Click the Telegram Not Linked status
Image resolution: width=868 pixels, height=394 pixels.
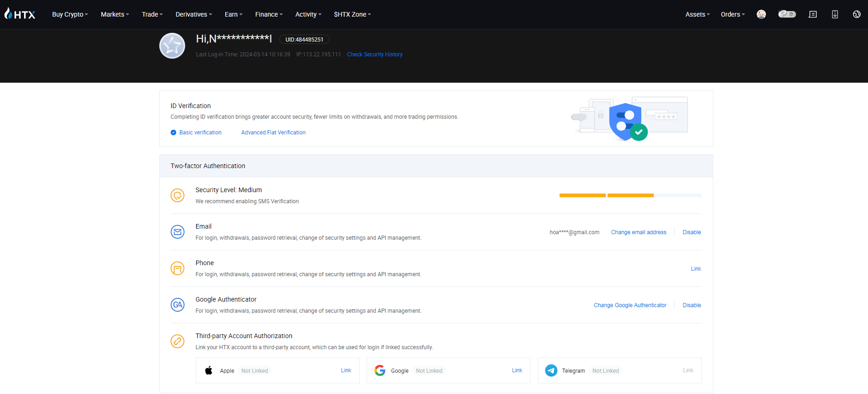605,371
